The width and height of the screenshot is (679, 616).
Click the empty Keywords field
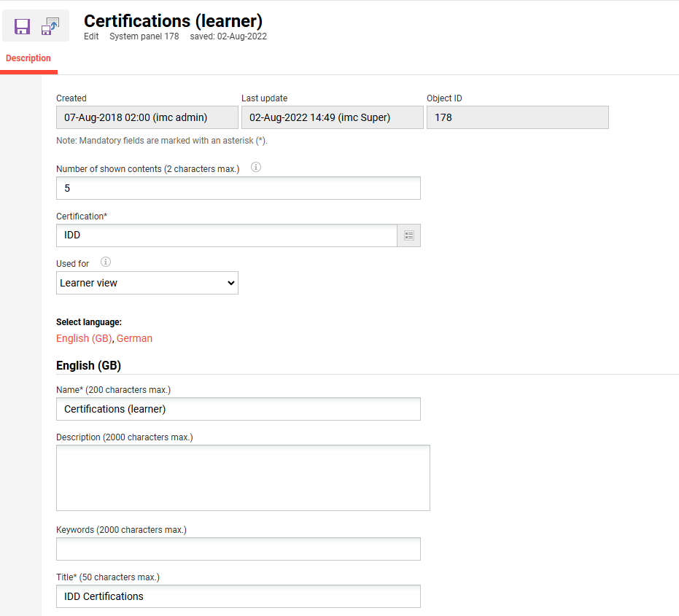coord(238,549)
